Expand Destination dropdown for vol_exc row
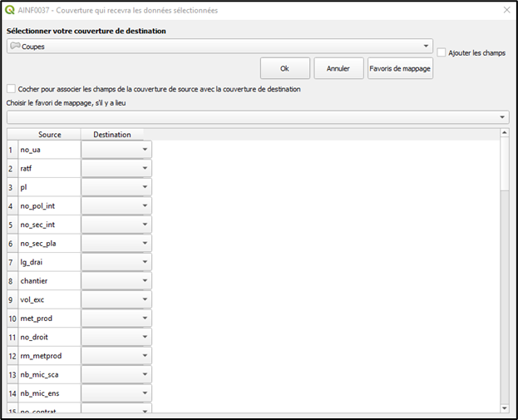This screenshot has height=420, width=518. [145, 299]
